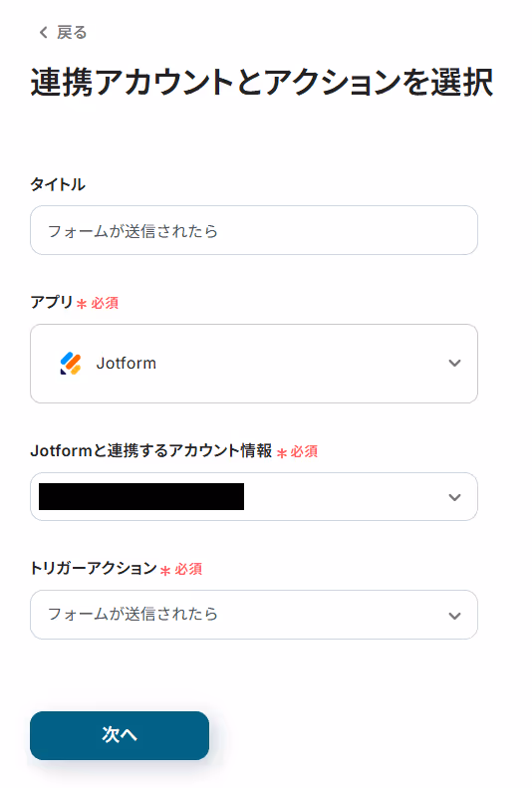Select the Jotform app name text
532x788 pixels.
127,363
